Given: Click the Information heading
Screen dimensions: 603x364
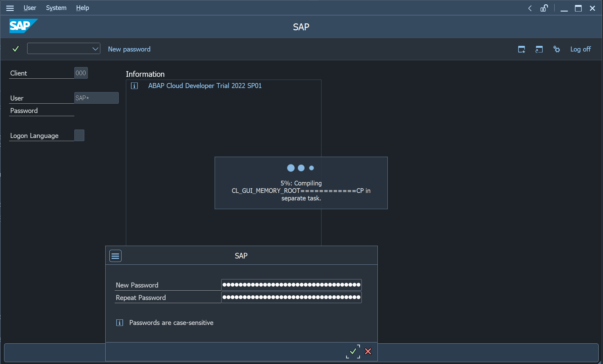Looking at the screenshot, I should (x=145, y=74).
